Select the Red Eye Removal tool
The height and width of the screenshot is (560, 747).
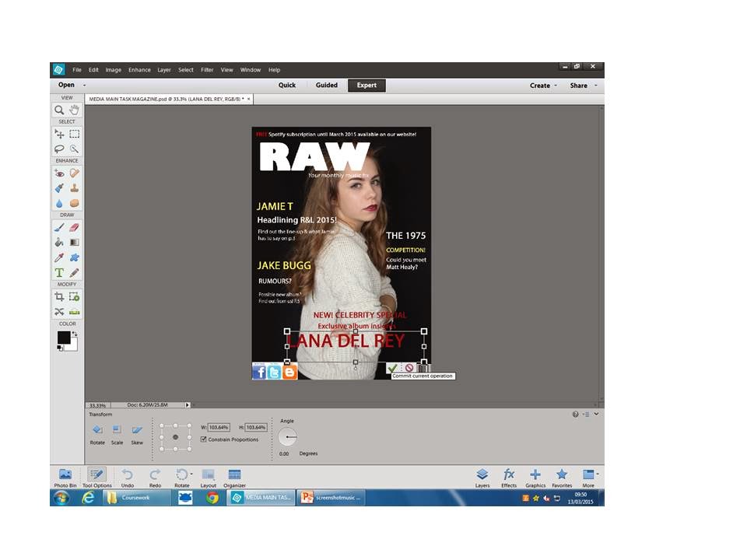[x=59, y=173]
